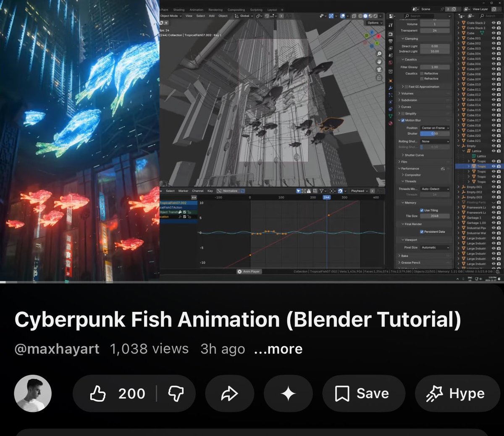Open the graph editor Playhead dropdown
Viewport: 504px width, 436px height.
click(x=359, y=191)
